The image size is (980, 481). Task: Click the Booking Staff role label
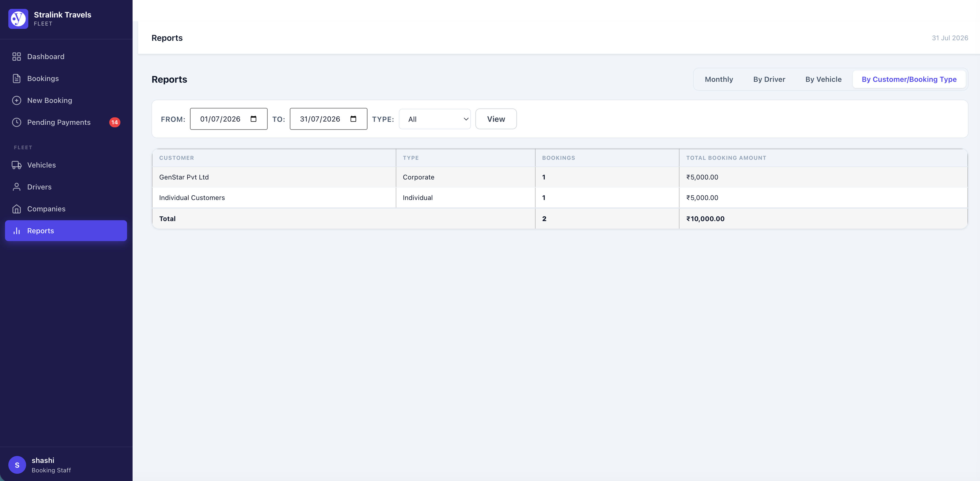pyautogui.click(x=51, y=470)
